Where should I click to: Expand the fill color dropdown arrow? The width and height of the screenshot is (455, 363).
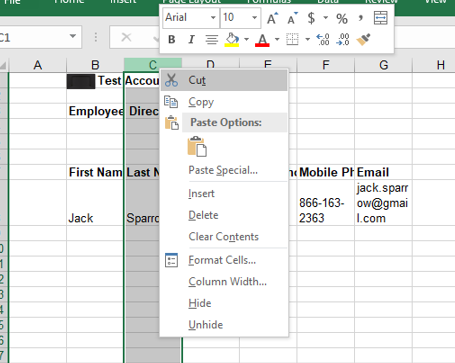pos(246,39)
